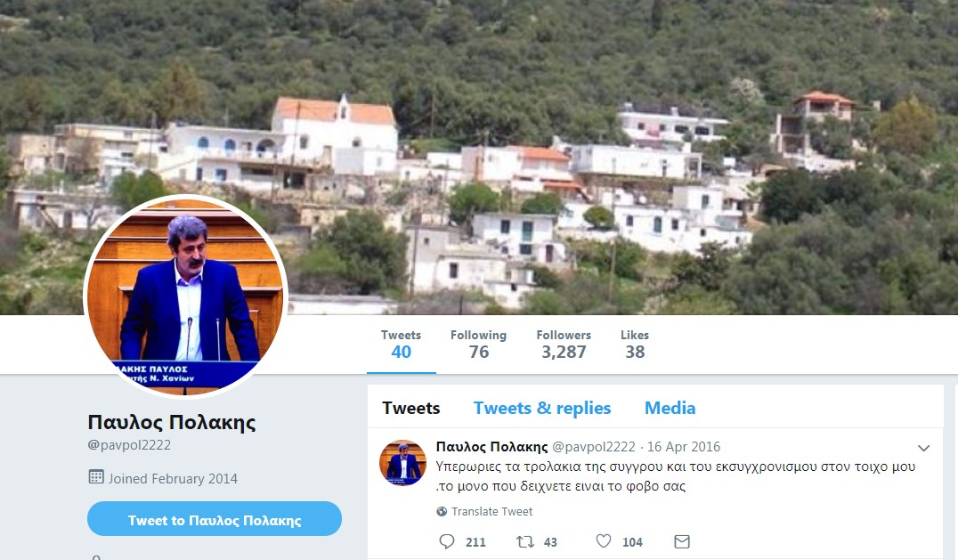Click the calendar icon next to Joined date
958x560 pixels.
[x=96, y=477]
